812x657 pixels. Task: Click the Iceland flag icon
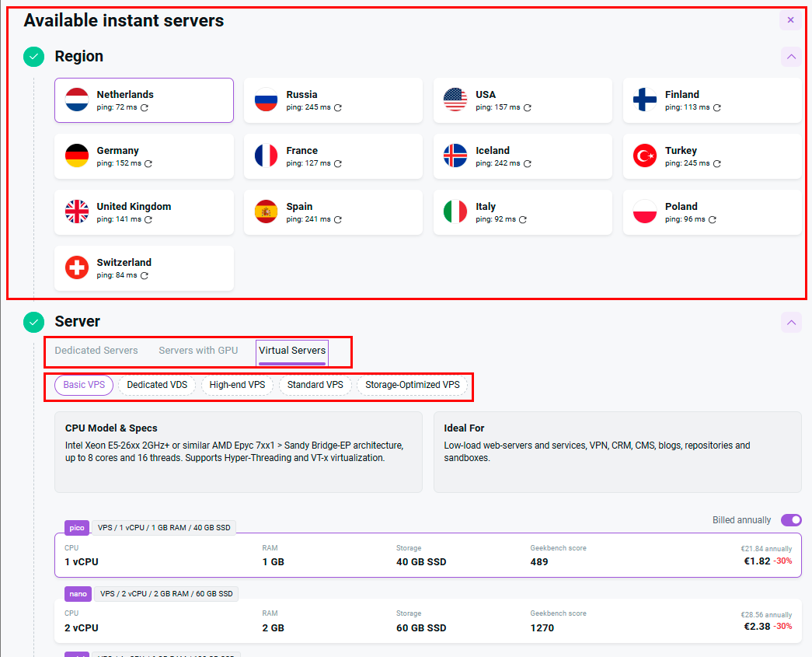[x=455, y=156]
